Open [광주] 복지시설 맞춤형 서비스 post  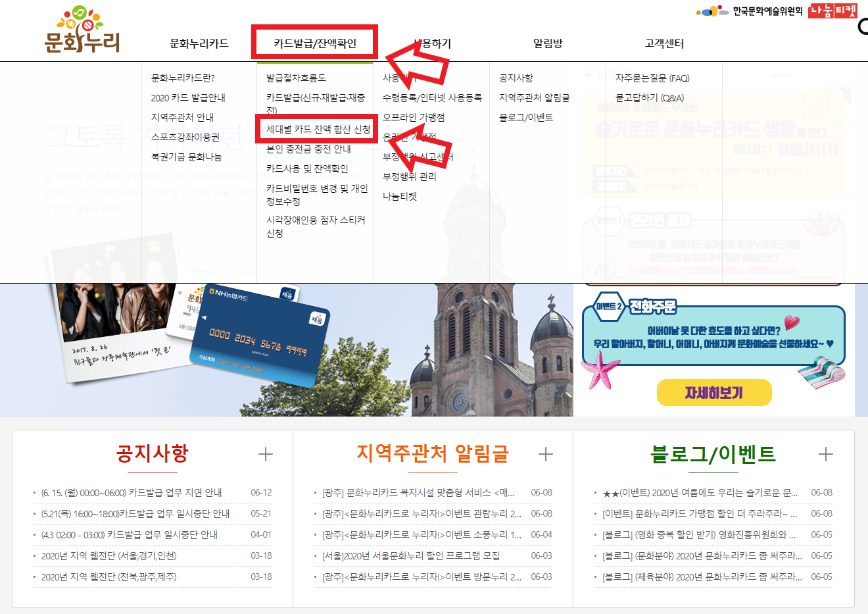pos(418,492)
